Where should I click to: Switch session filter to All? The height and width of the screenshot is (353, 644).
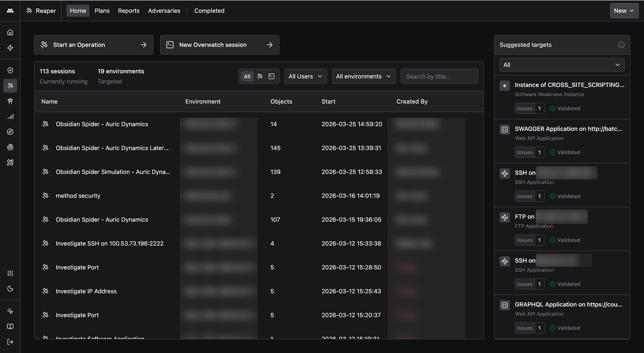pyautogui.click(x=247, y=76)
